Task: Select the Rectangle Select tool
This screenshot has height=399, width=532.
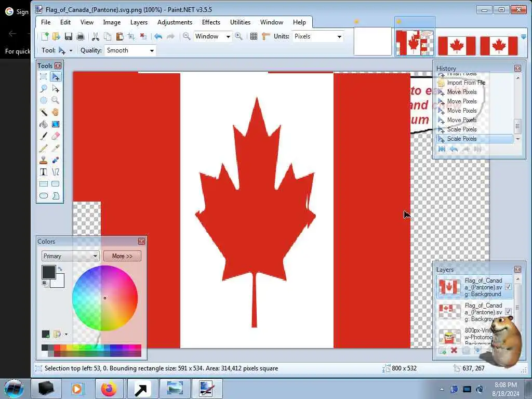Action: 44,77
